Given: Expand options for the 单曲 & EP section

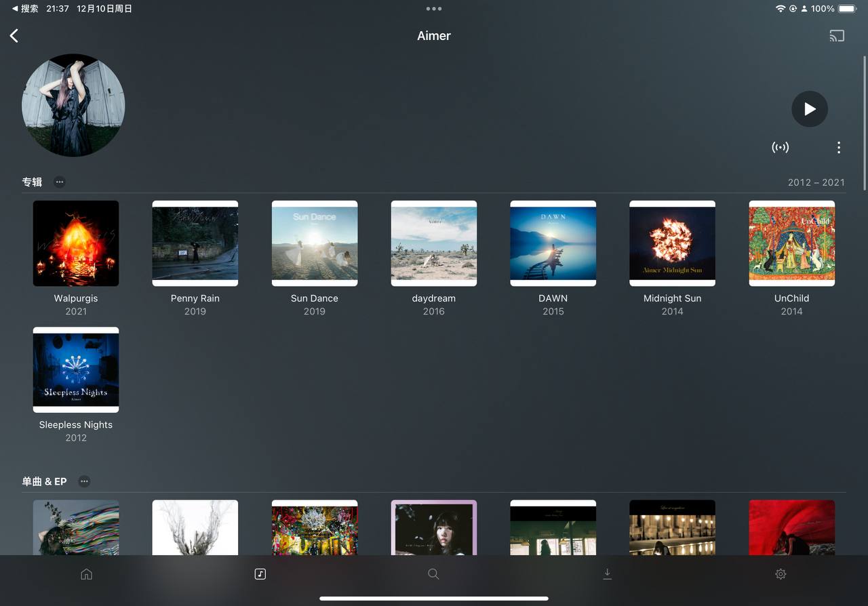Looking at the screenshot, I should click(x=84, y=481).
